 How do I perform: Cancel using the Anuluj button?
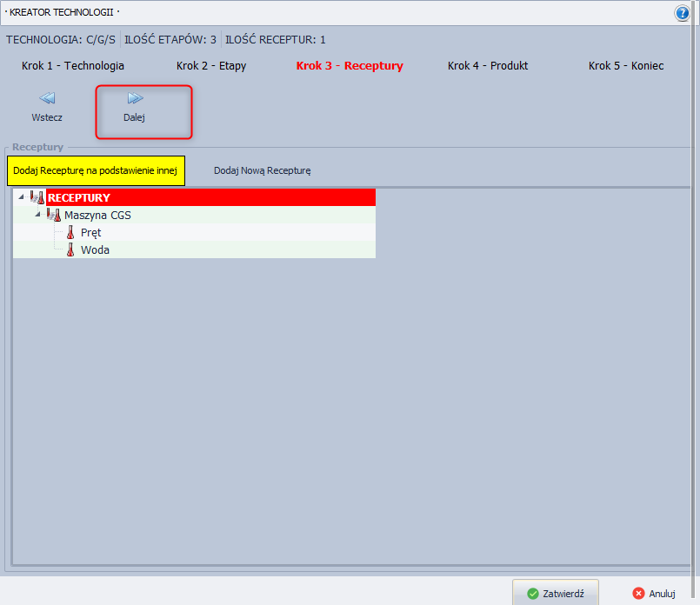[654, 594]
